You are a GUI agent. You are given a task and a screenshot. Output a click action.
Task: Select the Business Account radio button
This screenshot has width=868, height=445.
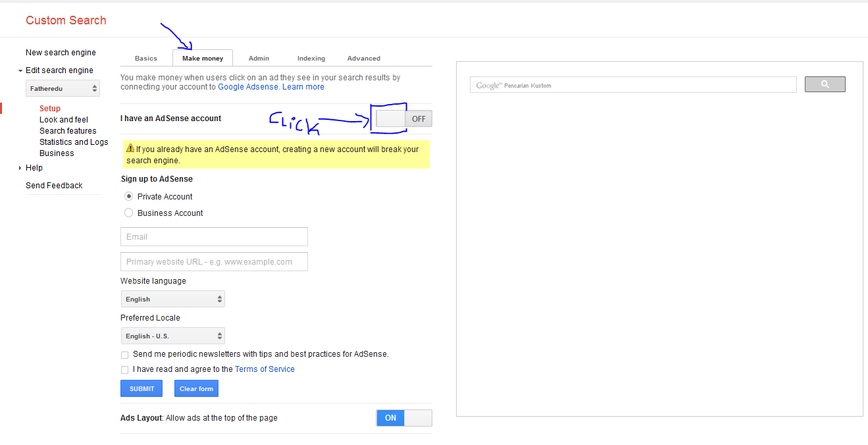pyautogui.click(x=129, y=213)
